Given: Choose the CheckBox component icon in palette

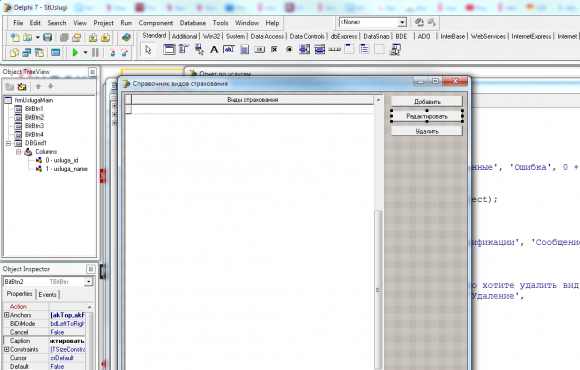Looking at the screenshot, I should 274,49.
